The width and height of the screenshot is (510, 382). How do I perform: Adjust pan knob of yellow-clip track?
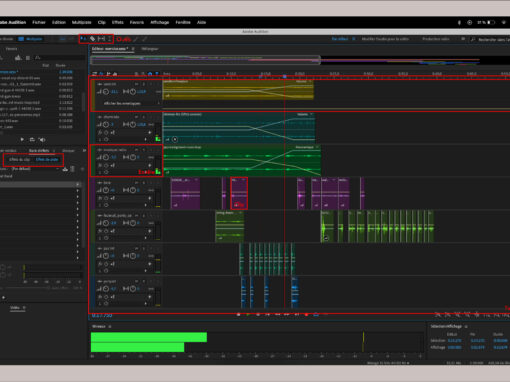pos(133,92)
